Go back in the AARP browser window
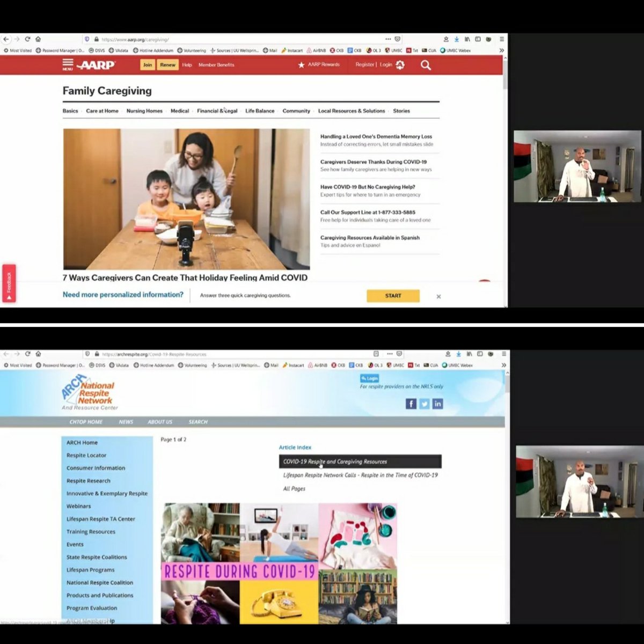The height and width of the screenshot is (644, 644). (x=6, y=39)
